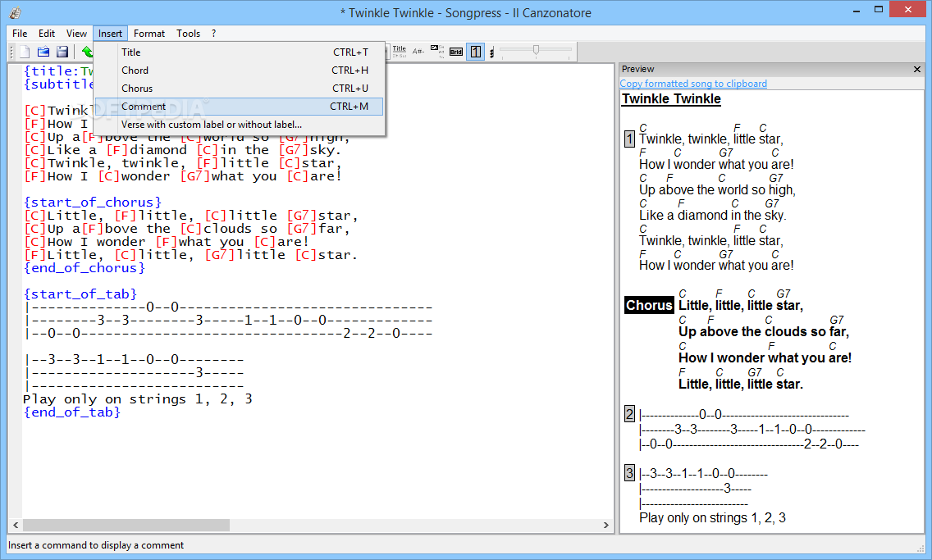932x560 pixels.
Task: Choose Title from the Insert menu
Action: 239,52
